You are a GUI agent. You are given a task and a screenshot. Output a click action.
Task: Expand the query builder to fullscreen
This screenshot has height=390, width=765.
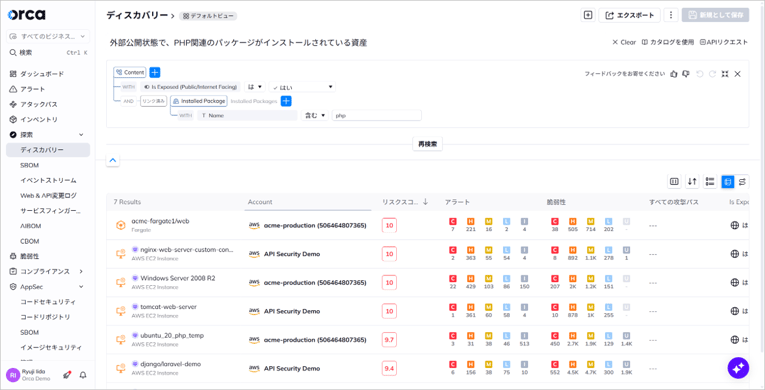pyautogui.click(x=725, y=74)
